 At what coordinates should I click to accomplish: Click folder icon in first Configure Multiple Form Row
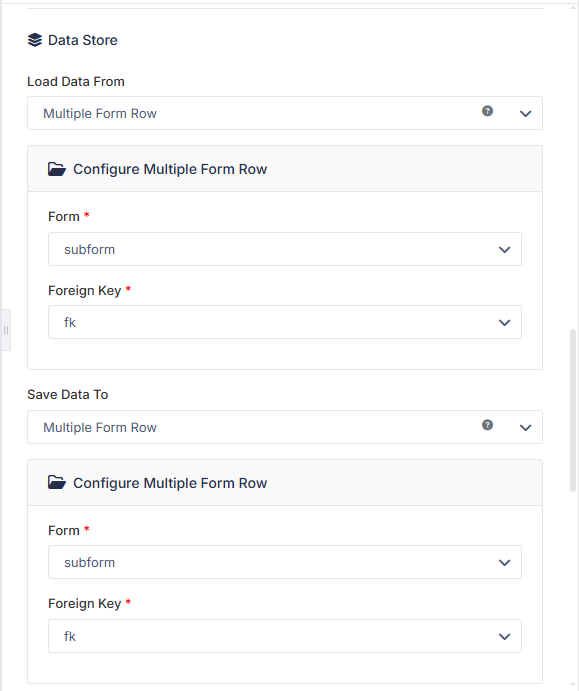(x=57, y=169)
